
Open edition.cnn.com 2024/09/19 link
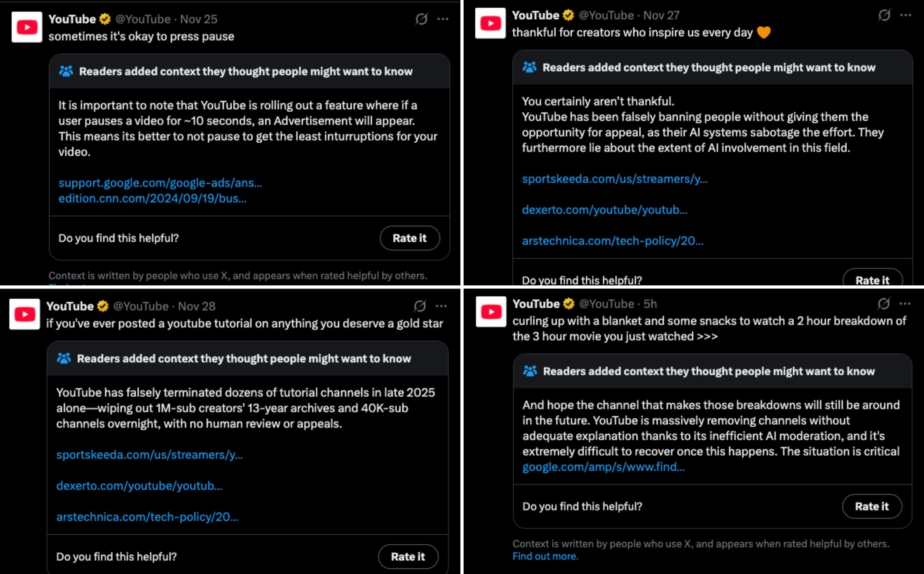[152, 199]
